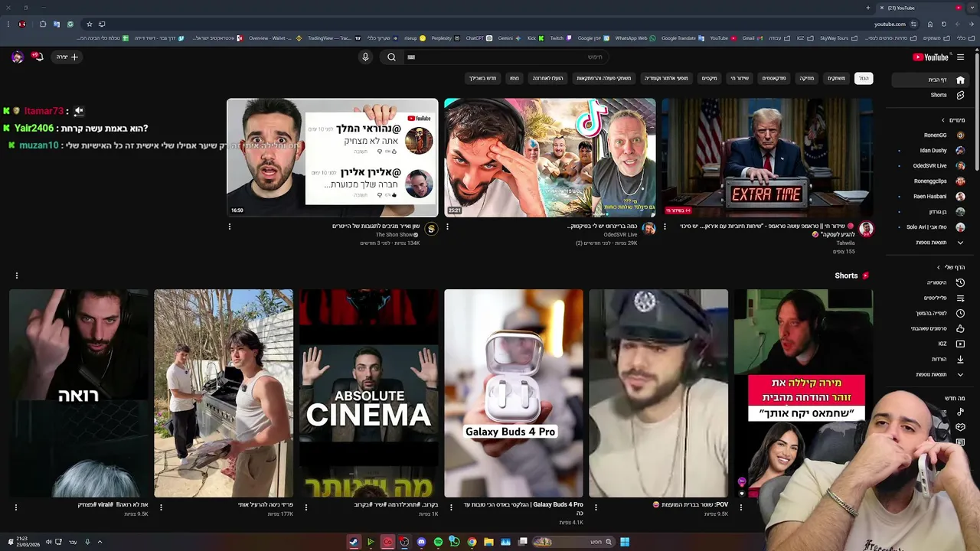Show hidden system tray icons
980x551 pixels.
[x=100, y=542]
